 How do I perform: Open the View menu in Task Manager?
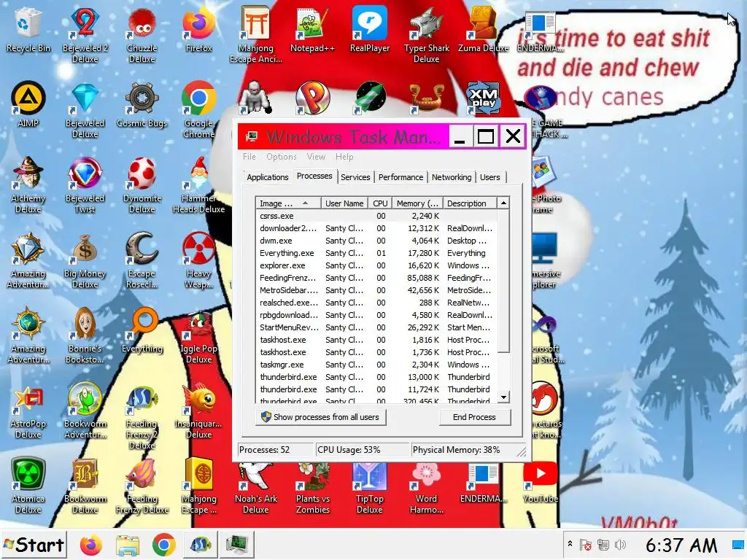[x=316, y=157]
